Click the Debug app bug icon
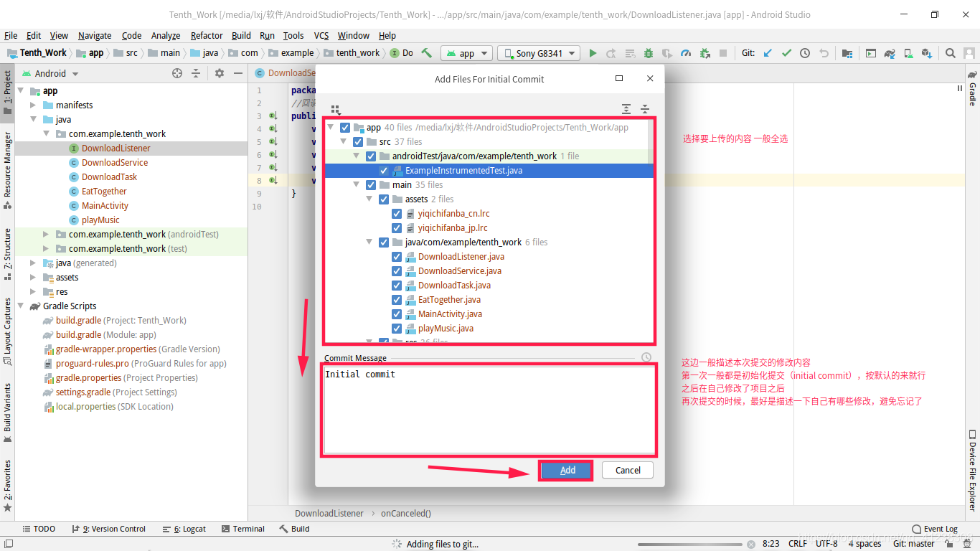Viewport: 980px width, 551px height. point(649,53)
